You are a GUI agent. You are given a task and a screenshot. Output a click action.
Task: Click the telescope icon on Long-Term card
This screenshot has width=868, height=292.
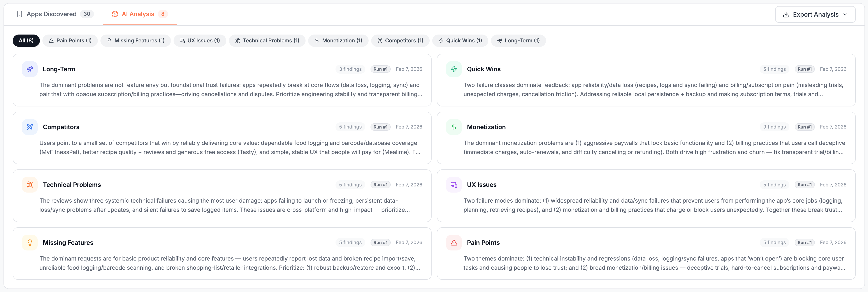click(x=30, y=69)
